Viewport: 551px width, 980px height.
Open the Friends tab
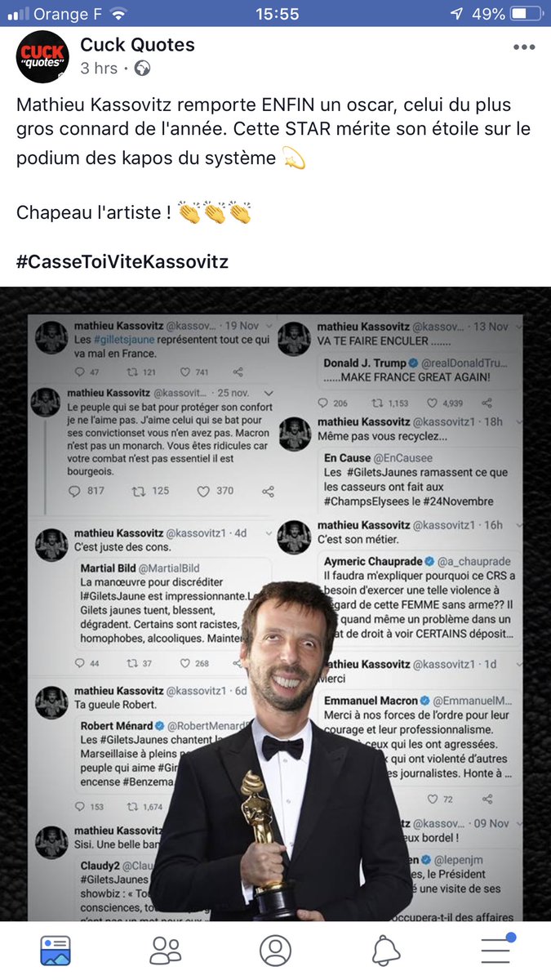click(166, 950)
